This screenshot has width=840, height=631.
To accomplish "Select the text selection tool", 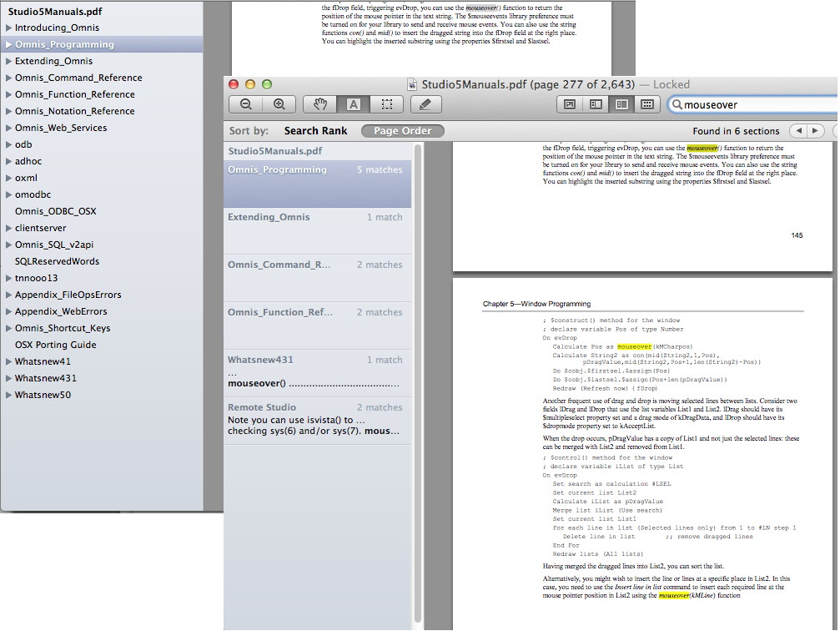I will (x=354, y=104).
